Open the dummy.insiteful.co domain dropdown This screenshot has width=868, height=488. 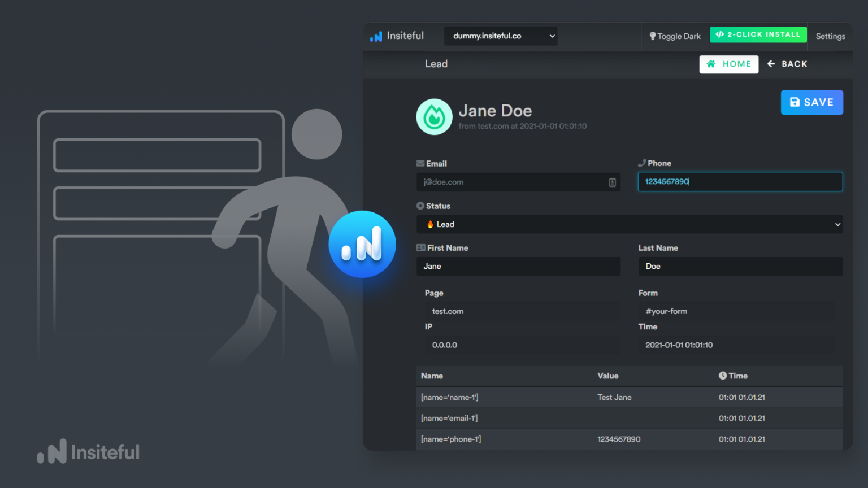(501, 36)
